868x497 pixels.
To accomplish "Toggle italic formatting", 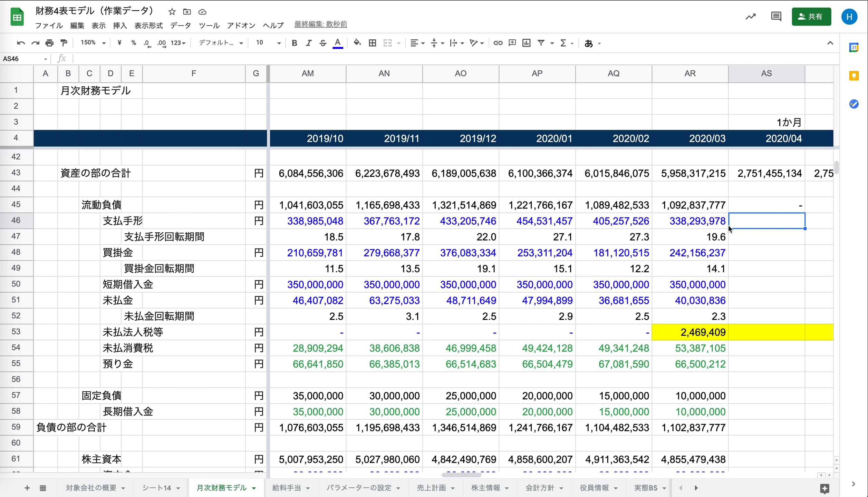I will pos(308,43).
